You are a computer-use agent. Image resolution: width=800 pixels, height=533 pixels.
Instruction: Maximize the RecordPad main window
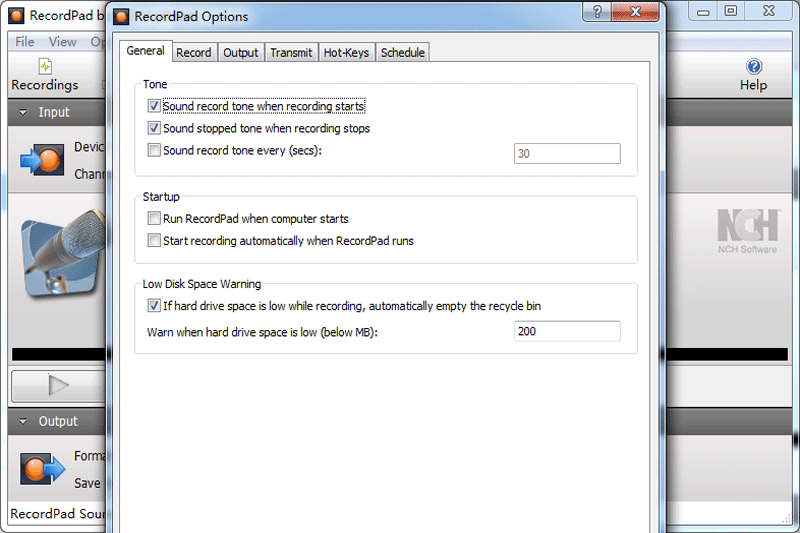point(731,11)
